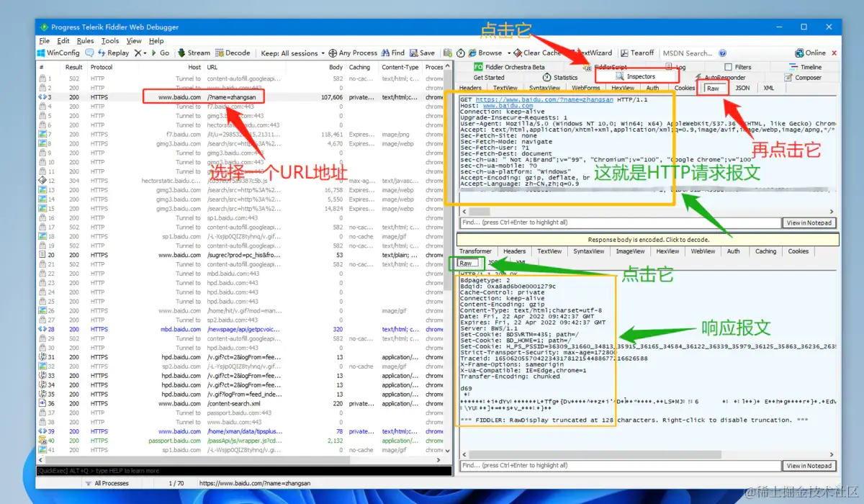864x504 pixels.
Task: Click the Online network status indicator
Action: point(810,53)
